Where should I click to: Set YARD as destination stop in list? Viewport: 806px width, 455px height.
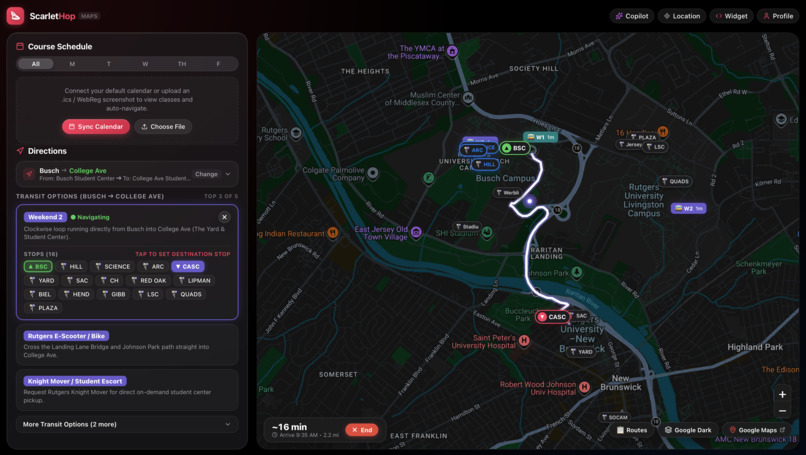click(x=41, y=280)
